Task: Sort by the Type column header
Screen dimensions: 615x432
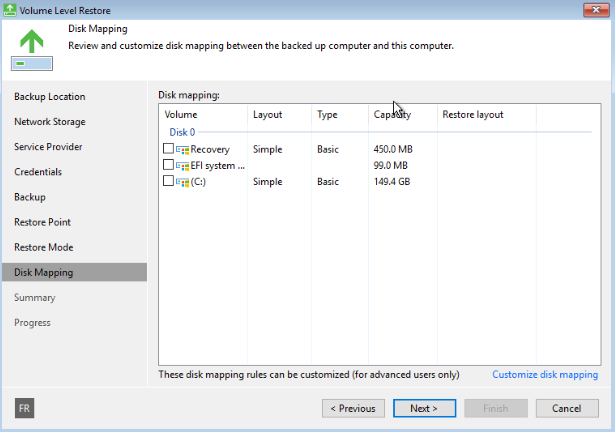Action: tap(340, 115)
